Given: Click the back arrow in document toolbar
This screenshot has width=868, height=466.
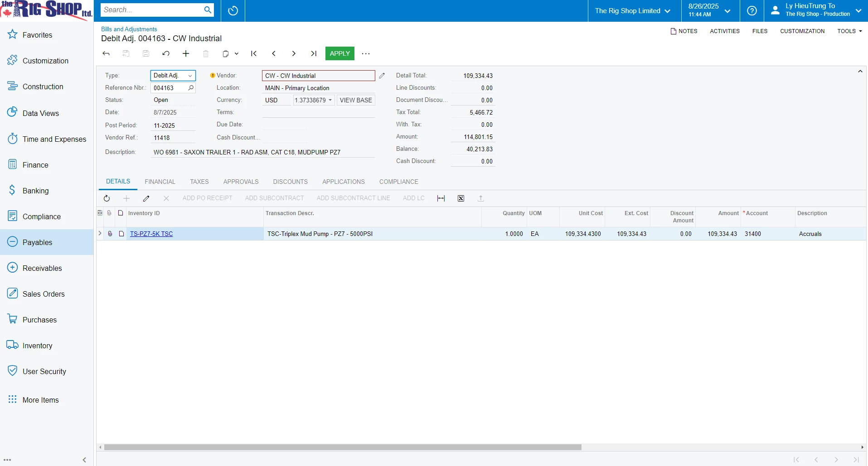Looking at the screenshot, I should (x=106, y=53).
